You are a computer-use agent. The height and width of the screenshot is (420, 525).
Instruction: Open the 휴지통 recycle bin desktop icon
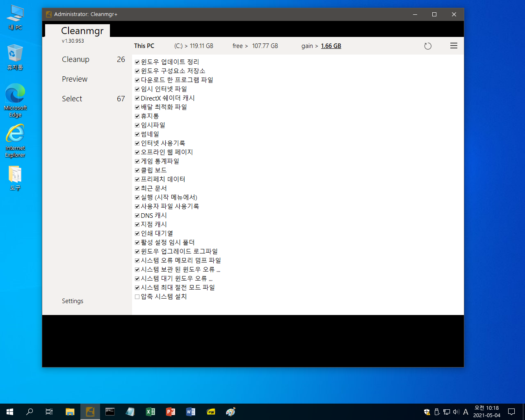15,57
